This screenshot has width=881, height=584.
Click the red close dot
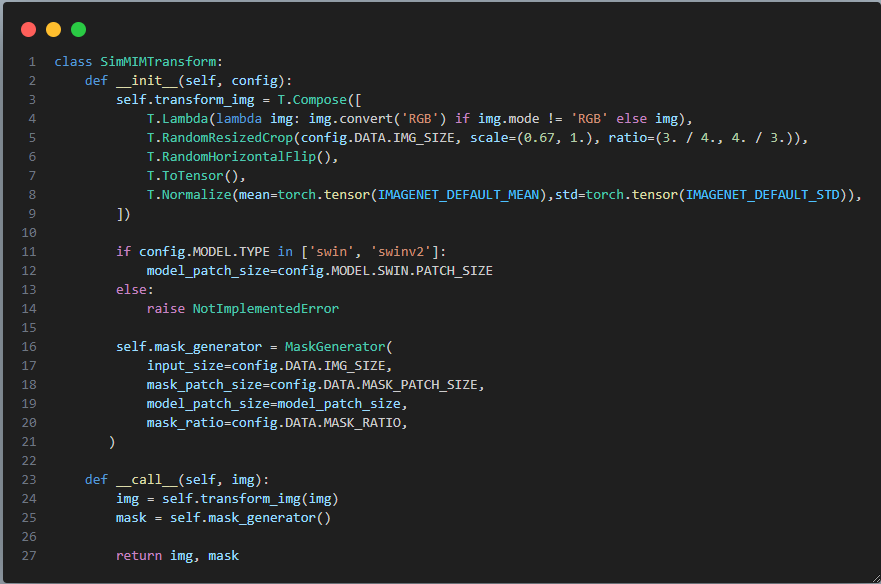[x=29, y=29]
